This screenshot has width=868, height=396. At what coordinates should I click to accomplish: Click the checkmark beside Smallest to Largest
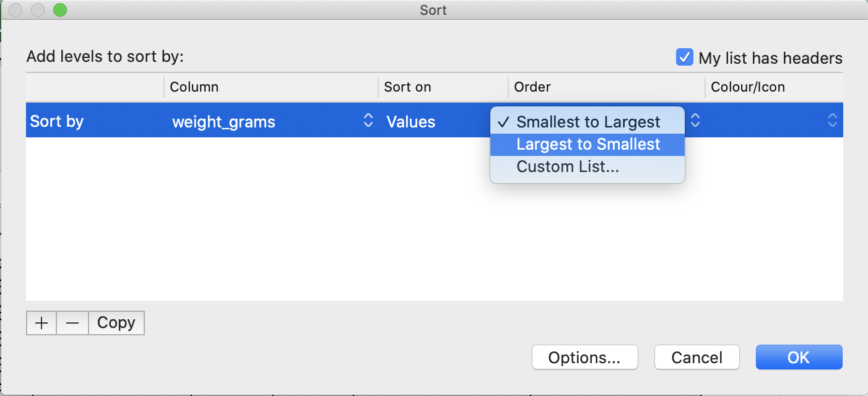pyautogui.click(x=503, y=122)
